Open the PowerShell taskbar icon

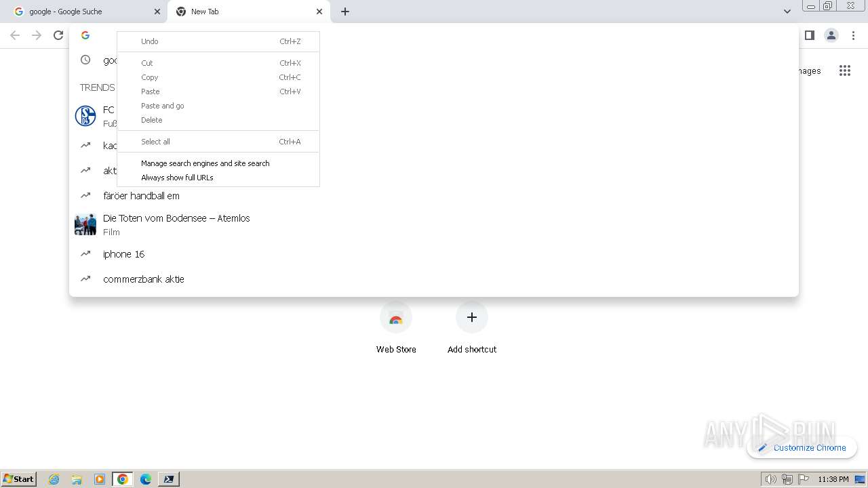(169, 479)
